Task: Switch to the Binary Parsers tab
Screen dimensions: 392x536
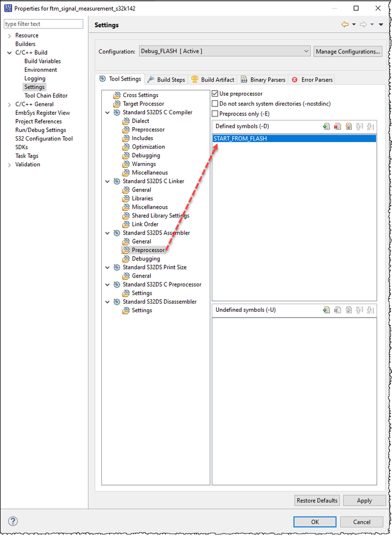Action: coord(263,79)
